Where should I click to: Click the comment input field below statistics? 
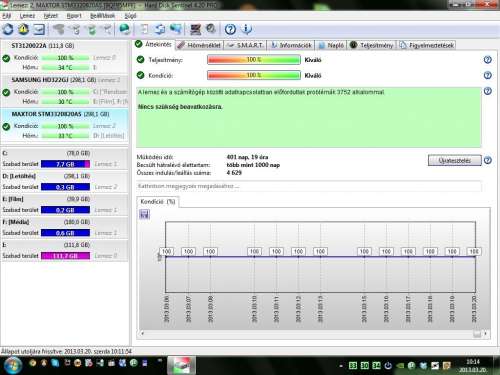click(x=308, y=186)
